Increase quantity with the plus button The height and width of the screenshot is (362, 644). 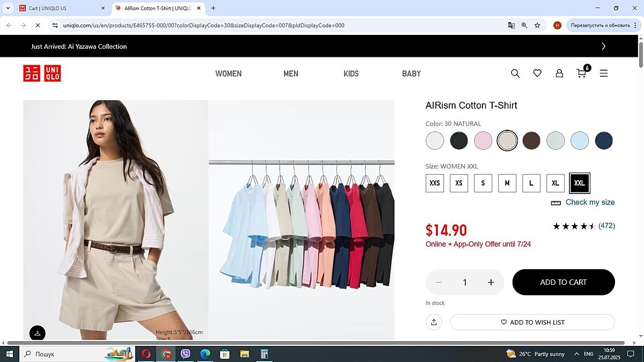(x=491, y=282)
